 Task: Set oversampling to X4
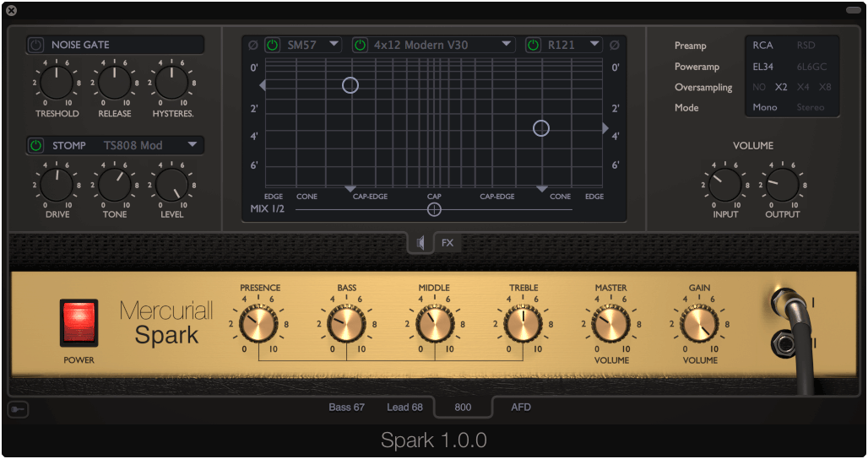tap(803, 87)
